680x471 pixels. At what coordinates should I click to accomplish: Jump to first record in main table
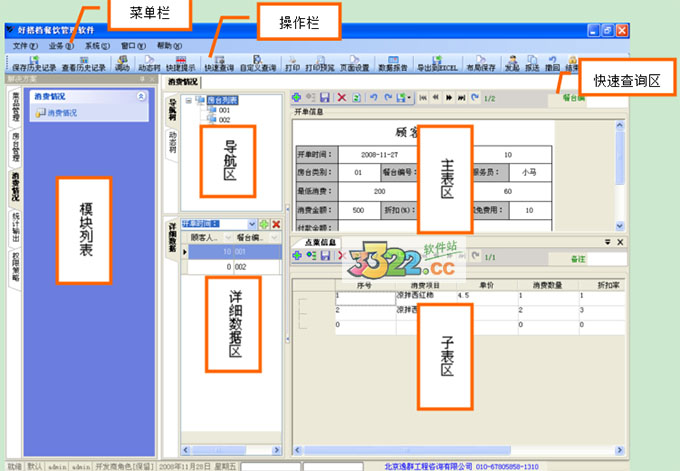[422, 98]
